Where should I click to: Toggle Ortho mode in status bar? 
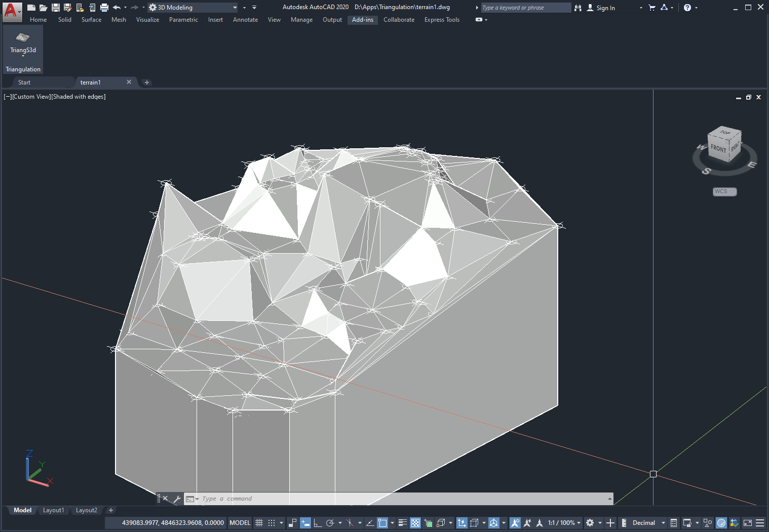[x=318, y=523]
